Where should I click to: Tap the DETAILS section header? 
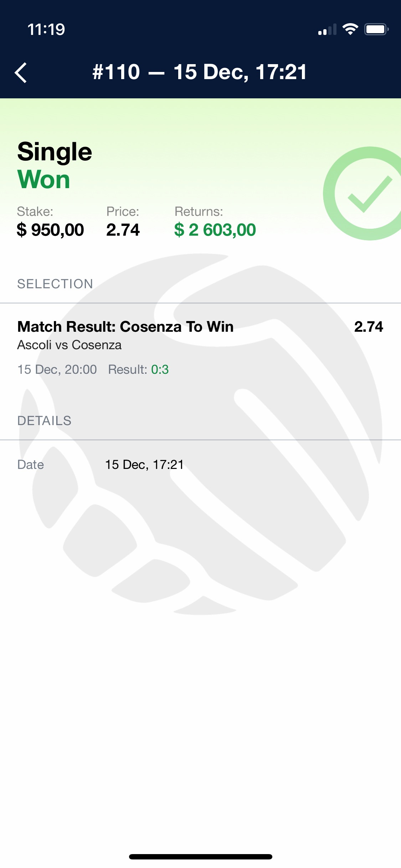(44, 421)
